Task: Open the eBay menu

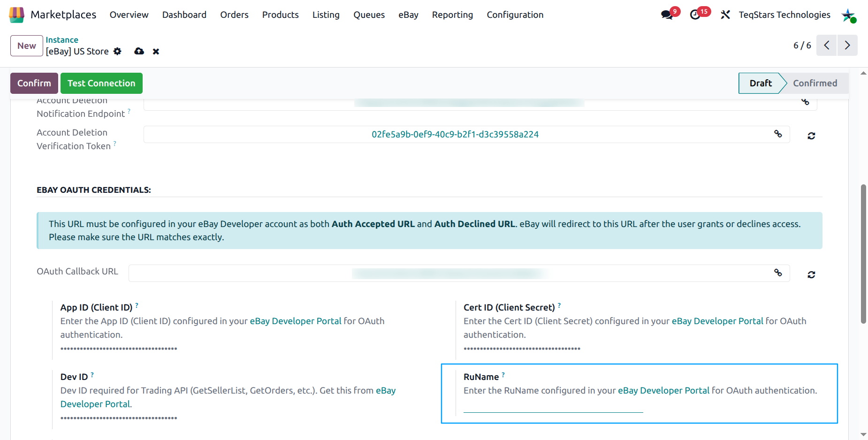Action: (409, 15)
